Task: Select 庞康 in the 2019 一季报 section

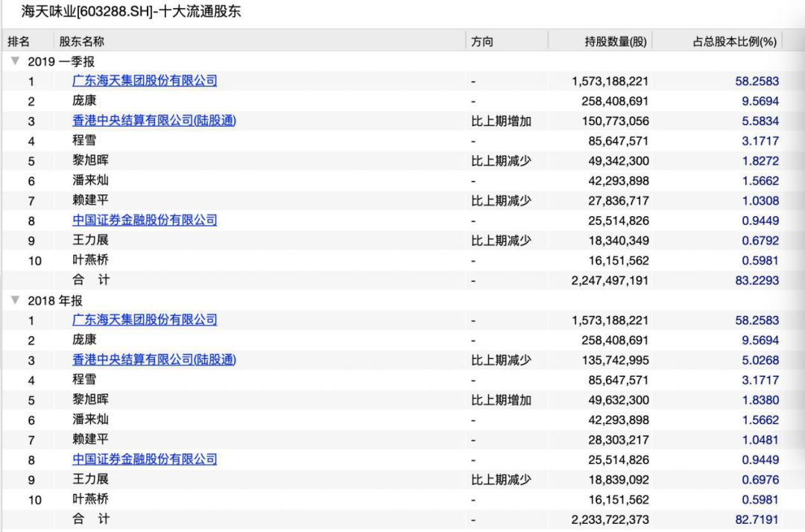Action: [x=84, y=101]
